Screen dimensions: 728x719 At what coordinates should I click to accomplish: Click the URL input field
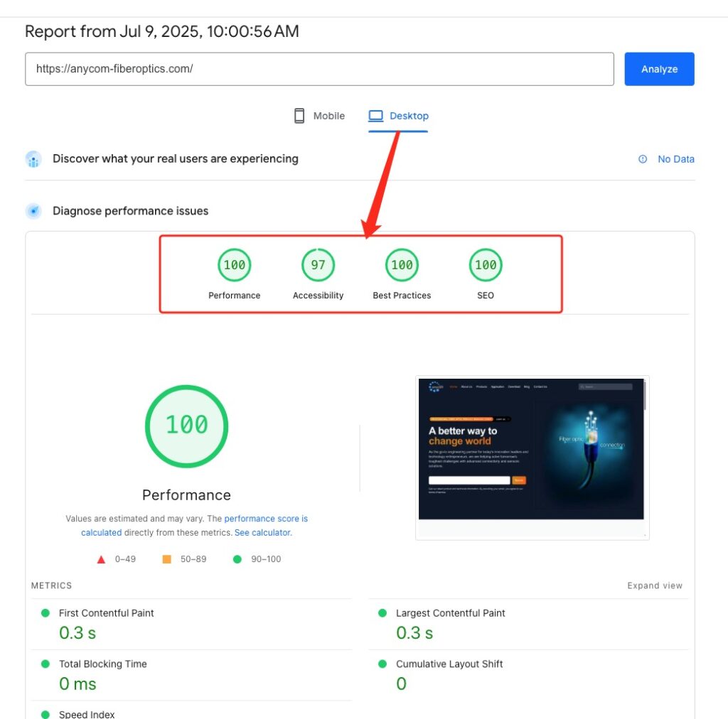tap(319, 69)
